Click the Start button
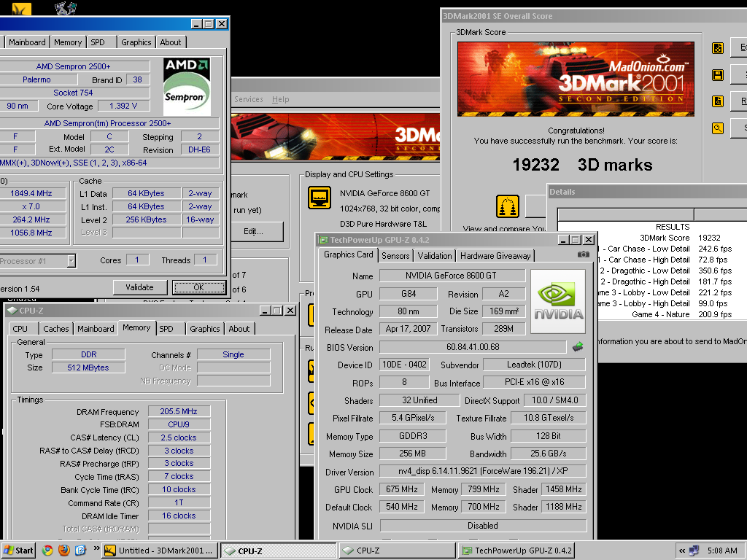747x560 pixels. [18, 551]
